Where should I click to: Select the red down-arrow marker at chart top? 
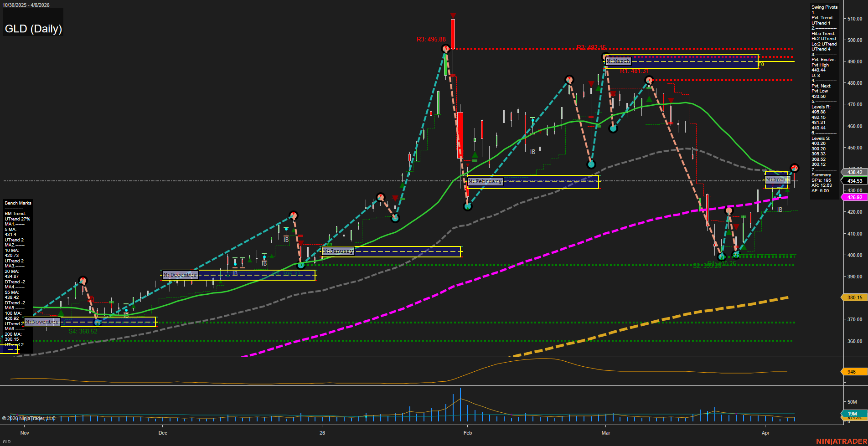click(x=453, y=15)
